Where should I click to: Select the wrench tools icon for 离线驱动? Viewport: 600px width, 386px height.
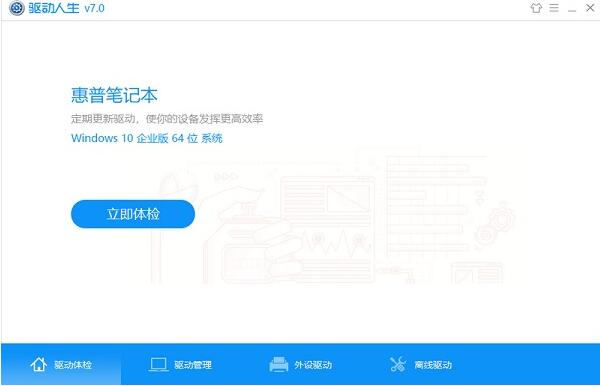tap(398, 364)
